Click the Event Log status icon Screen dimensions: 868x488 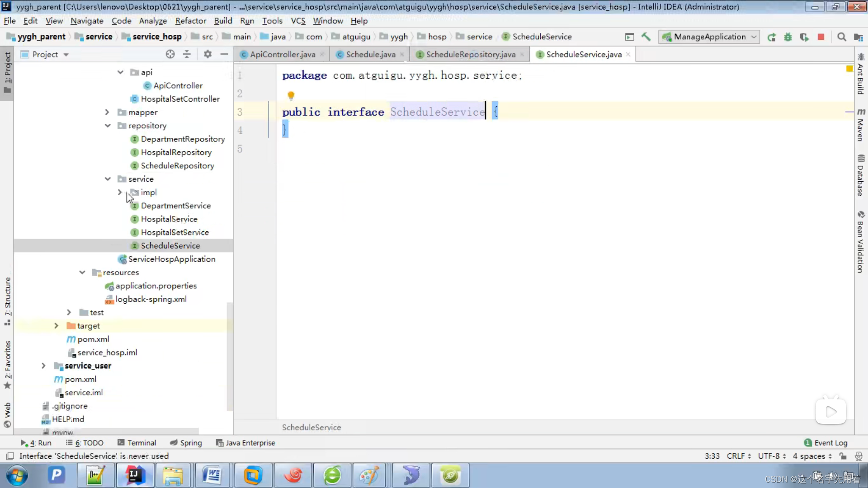coord(808,442)
